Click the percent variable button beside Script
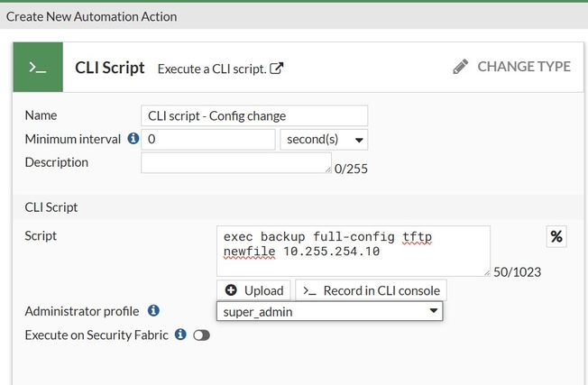This screenshot has height=385, width=588. [556, 236]
